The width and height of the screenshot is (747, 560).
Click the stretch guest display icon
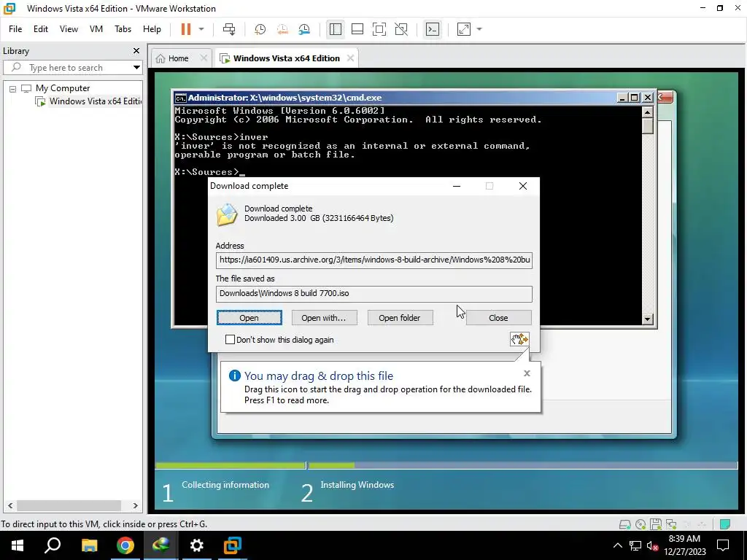pyautogui.click(x=464, y=29)
